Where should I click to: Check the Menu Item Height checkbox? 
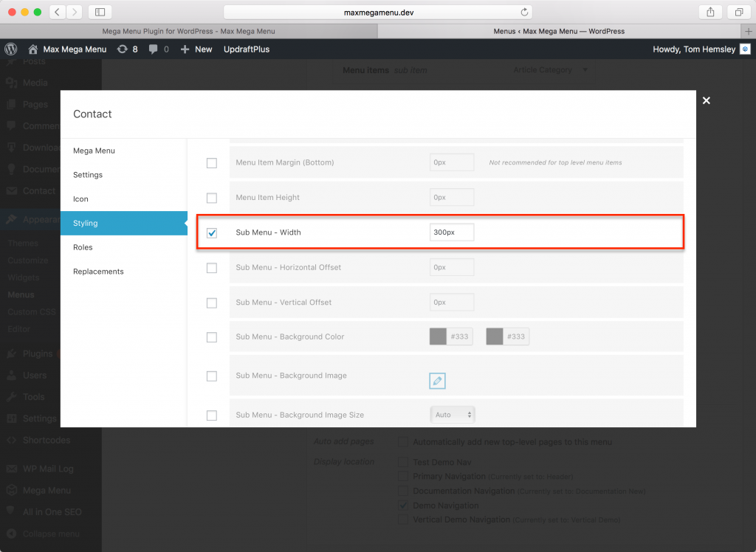pyautogui.click(x=212, y=197)
